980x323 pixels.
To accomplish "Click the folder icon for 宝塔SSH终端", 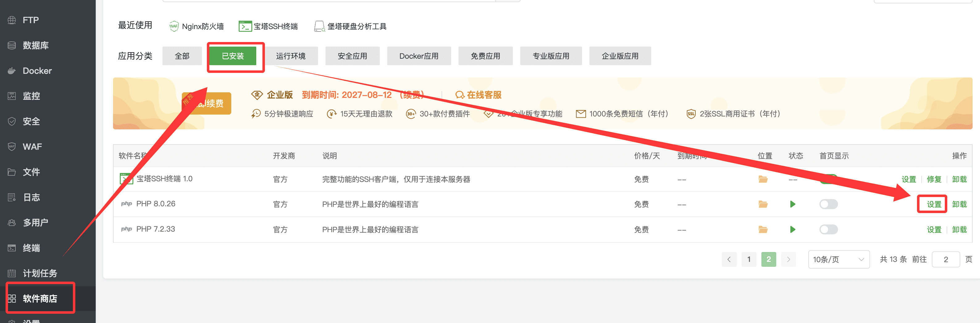I will [763, 179].
